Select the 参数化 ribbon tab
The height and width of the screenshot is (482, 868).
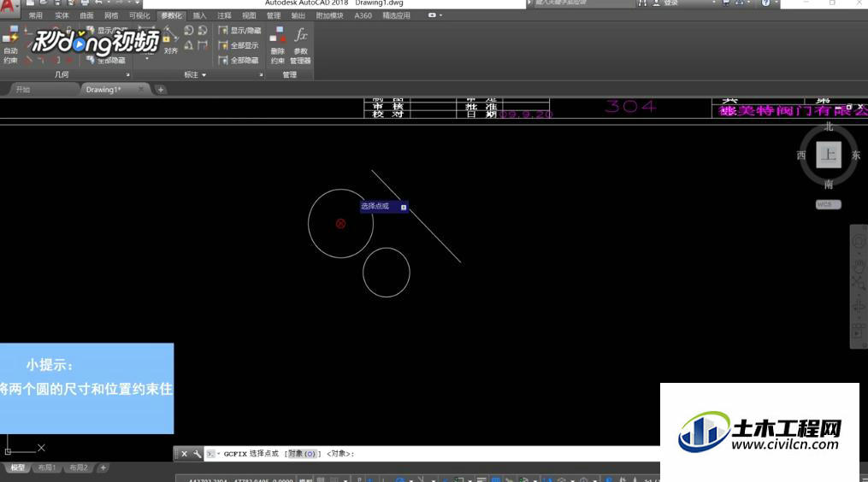pos(171,15)
